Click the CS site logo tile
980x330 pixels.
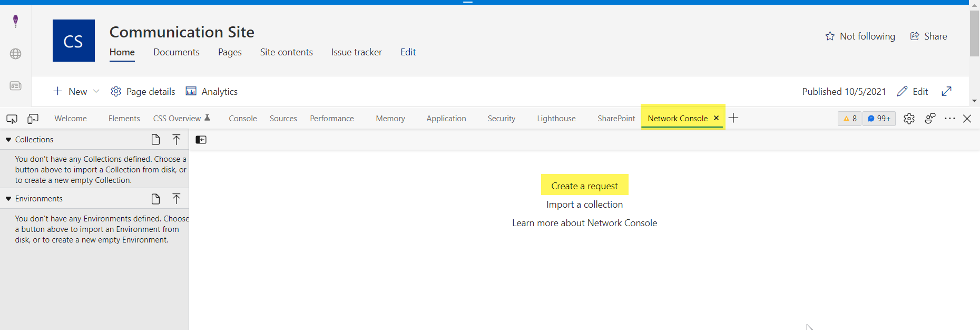pos(74,41)
